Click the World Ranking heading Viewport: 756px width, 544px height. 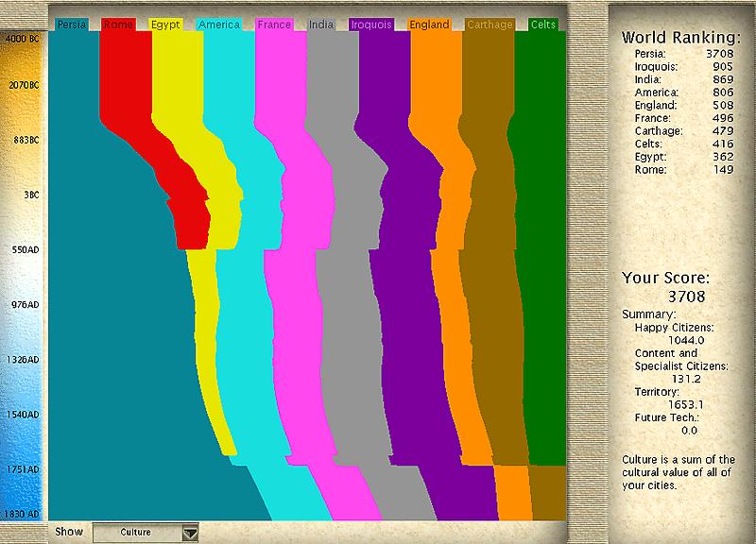click(680, 38)
